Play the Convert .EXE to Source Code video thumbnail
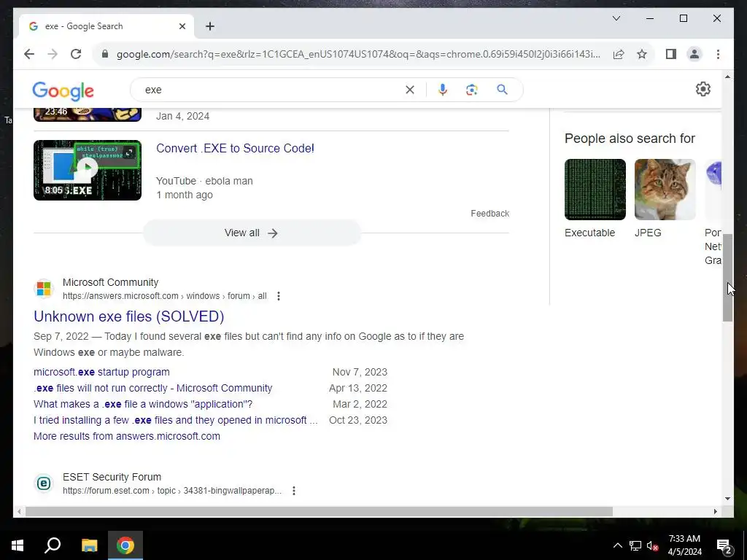747x560 pixels. (88, 170)
